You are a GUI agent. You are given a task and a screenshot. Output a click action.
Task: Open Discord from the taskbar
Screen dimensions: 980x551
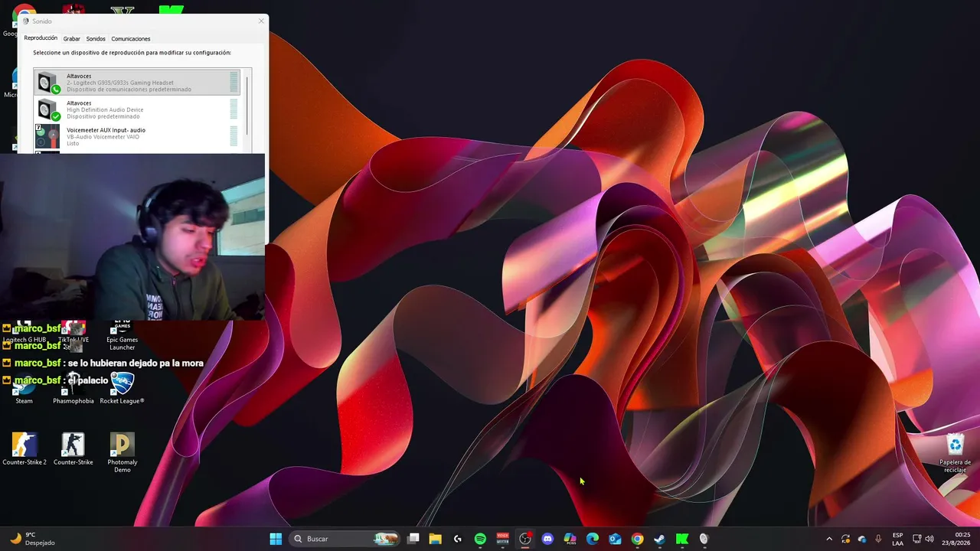(x=547, y=539)
